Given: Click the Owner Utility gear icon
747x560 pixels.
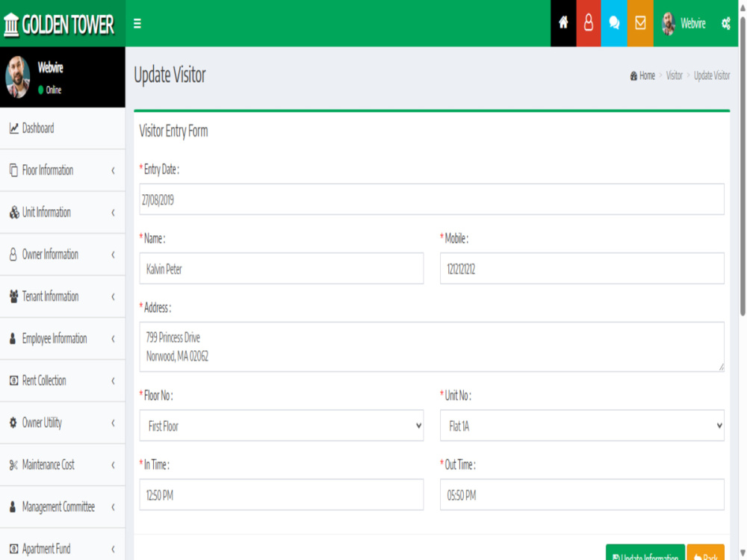Looking at the screenshot, I should (x=13, y=423).
